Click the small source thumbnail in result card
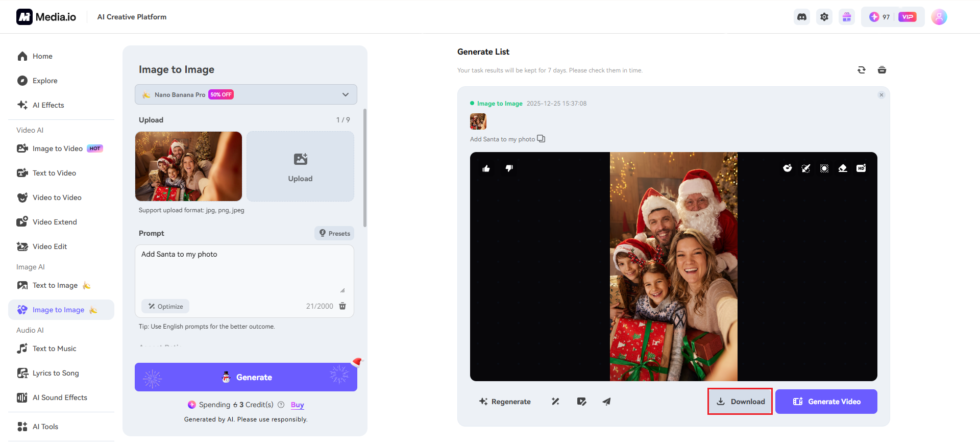The height and width of the screenshot is (448, 980). 478,121
